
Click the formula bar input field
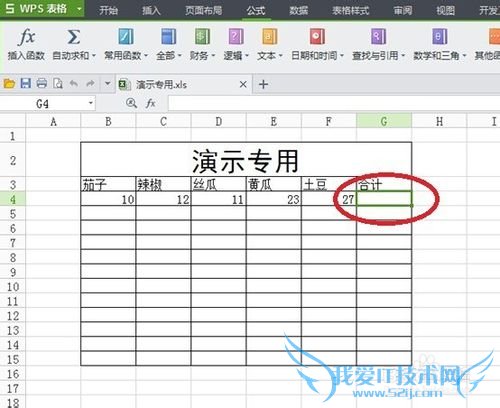(x=334, y=103)
